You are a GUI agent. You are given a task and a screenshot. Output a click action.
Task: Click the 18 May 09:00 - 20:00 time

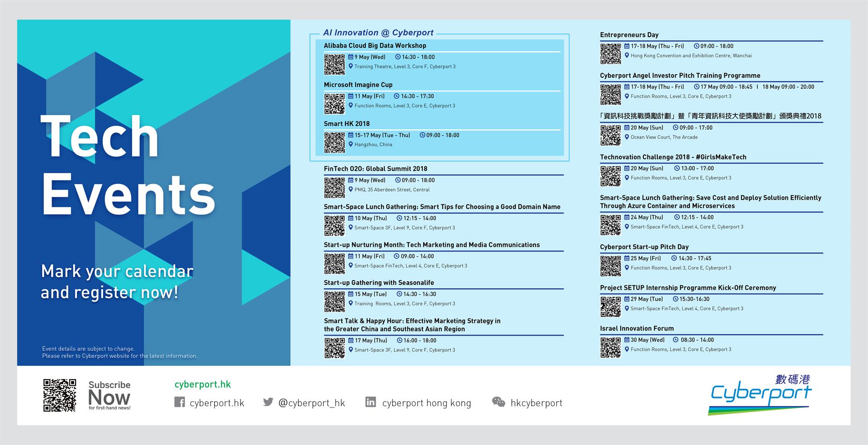(x=788, y=87)
